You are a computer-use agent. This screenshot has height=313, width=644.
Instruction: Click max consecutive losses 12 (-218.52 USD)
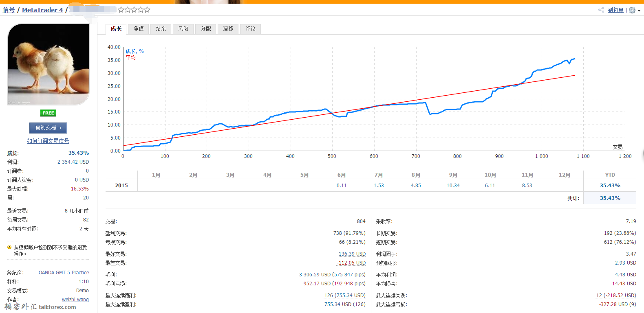(x=616, y=295)
